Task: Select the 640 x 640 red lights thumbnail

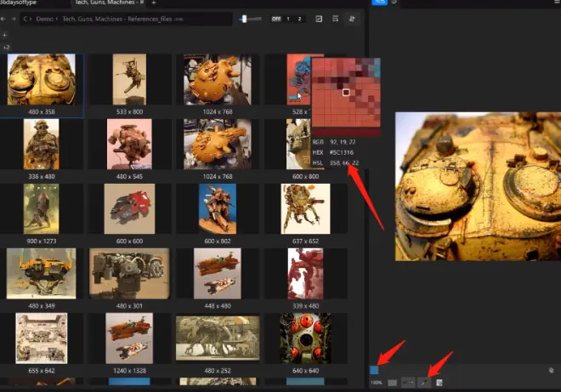Action: point(305,338)
